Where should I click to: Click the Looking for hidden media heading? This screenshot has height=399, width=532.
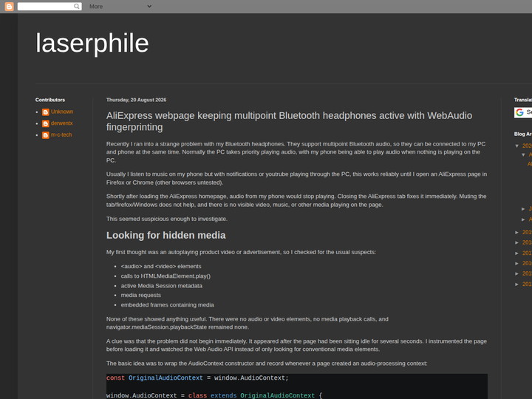pos(166,235)
